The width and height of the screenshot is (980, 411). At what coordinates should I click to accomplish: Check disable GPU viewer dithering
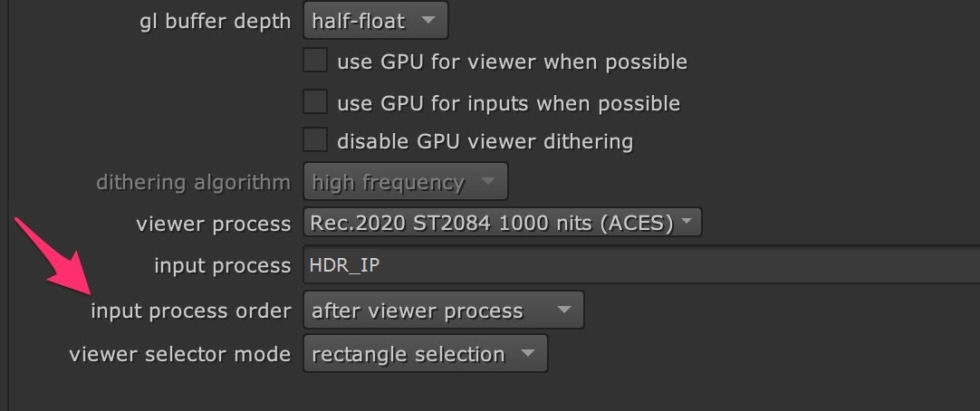pos(315,140)
